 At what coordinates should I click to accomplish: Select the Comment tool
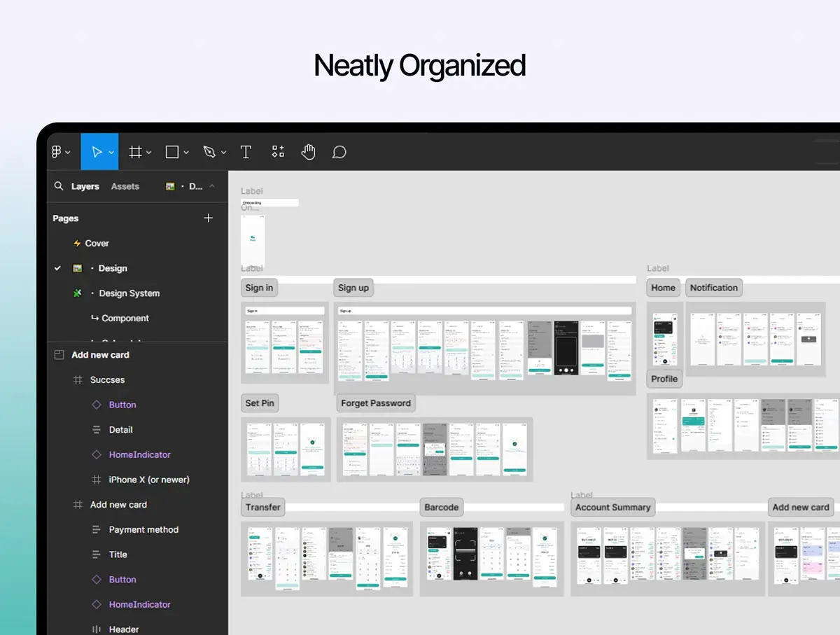339,152
